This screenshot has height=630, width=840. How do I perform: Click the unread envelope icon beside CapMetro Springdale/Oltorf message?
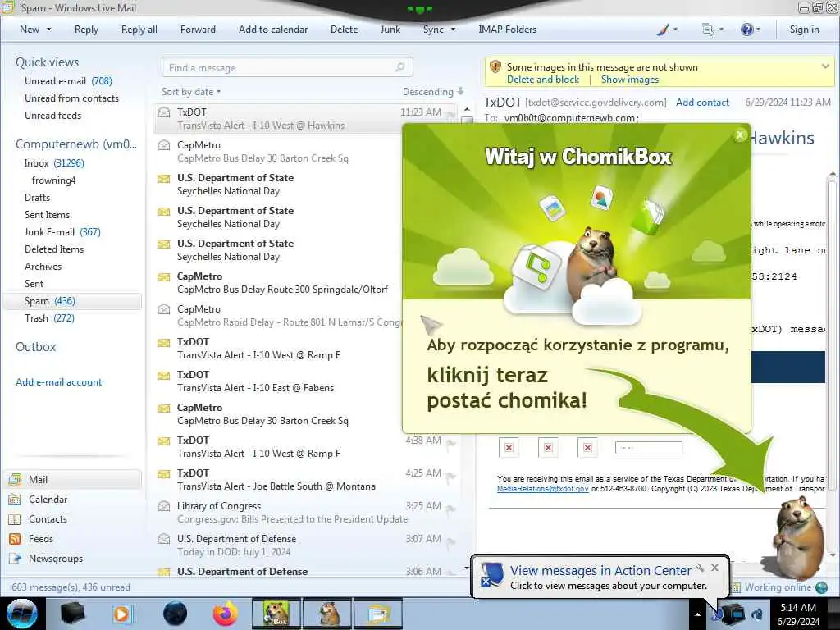click(x=164, y=277)
